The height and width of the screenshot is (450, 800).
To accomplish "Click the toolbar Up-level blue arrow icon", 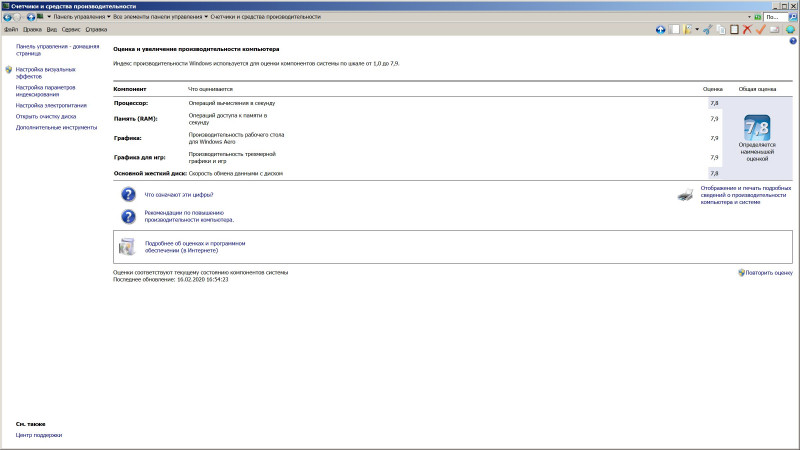I will coord(660,30).
